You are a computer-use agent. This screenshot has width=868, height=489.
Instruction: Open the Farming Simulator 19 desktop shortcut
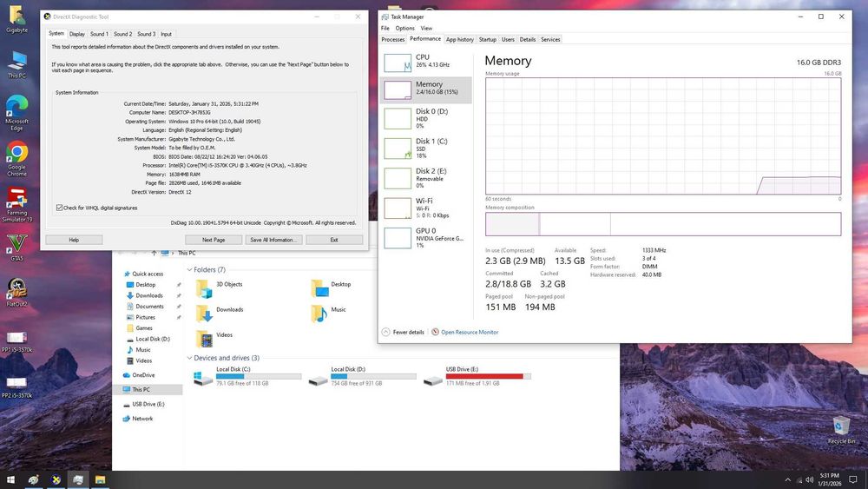coord(16,205)
